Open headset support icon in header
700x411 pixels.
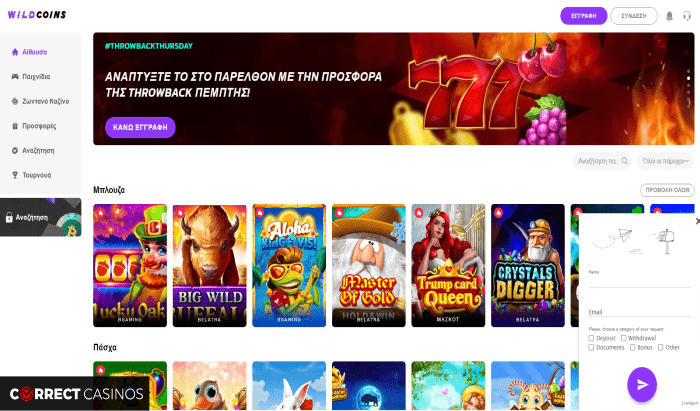(x=687, y=16)
